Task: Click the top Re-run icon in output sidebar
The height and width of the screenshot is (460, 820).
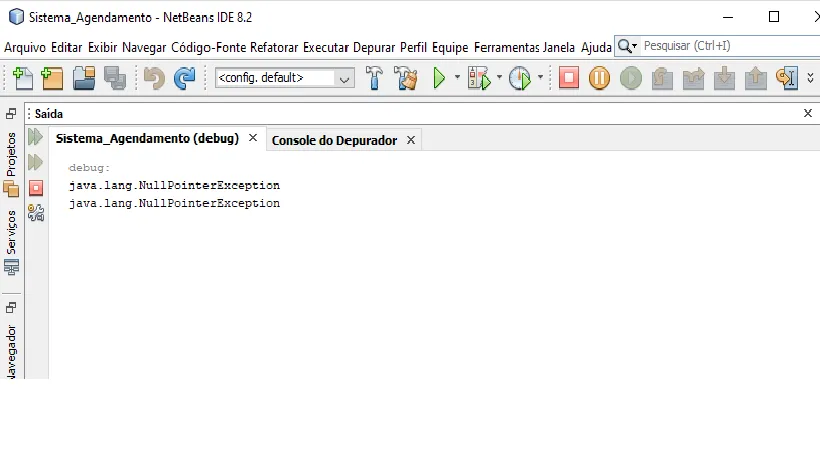Action: click(x=36, y=137)
